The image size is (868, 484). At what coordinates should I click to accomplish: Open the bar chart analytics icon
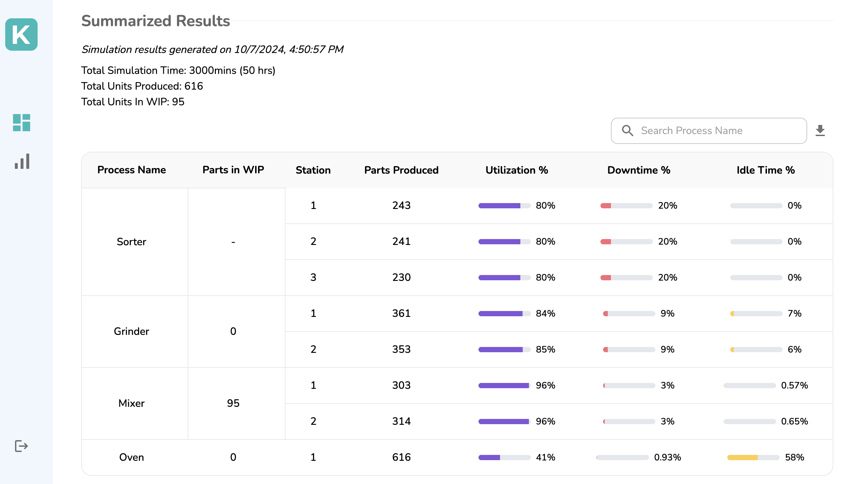click(22, 161)
